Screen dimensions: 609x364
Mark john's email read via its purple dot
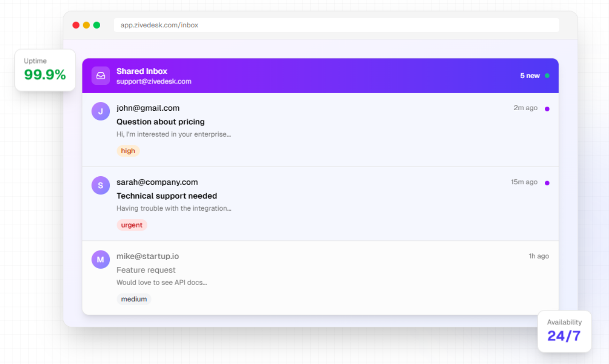click(547, 108)
